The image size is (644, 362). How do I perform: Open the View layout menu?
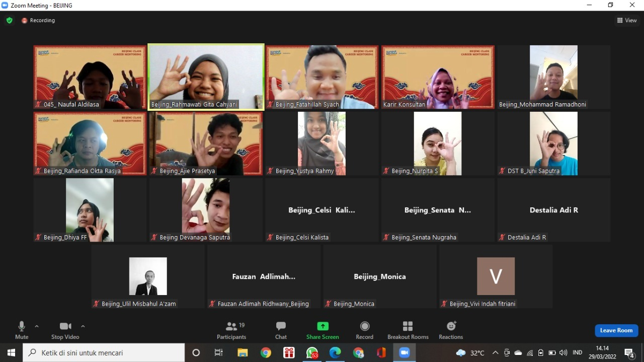627,21
